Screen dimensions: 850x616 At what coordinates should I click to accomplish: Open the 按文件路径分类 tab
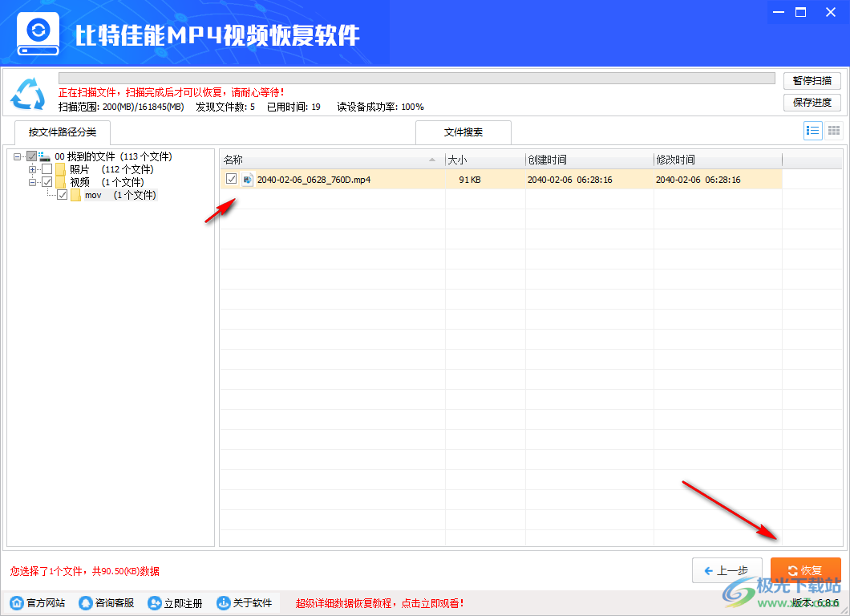[63, 132]
